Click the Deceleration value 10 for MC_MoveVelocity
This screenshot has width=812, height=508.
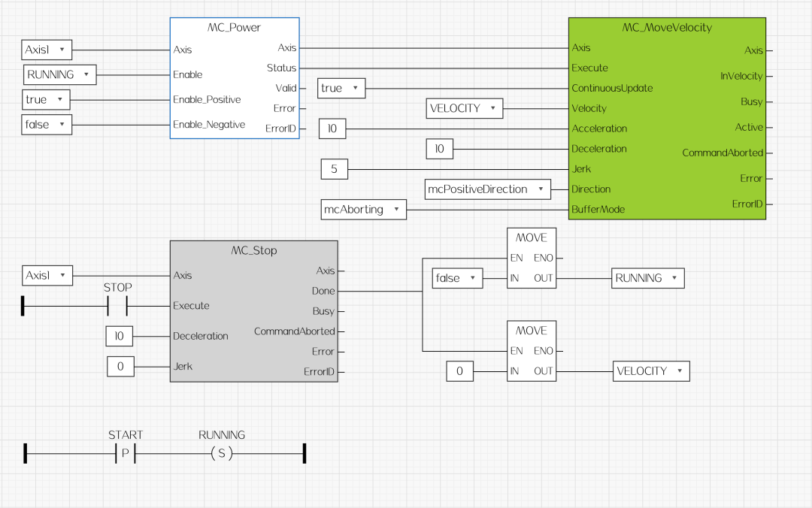click(x=440, y=149)
